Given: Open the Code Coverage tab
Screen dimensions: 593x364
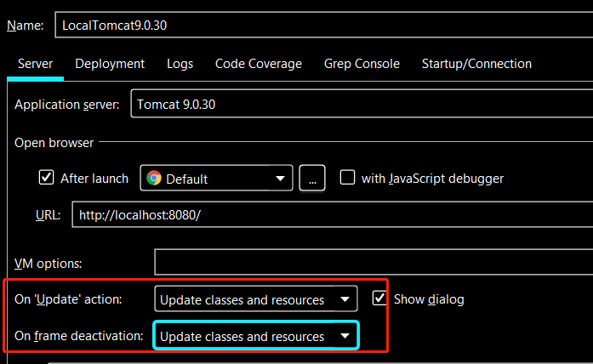Looking at the screenshot, I should pos(259,64).
